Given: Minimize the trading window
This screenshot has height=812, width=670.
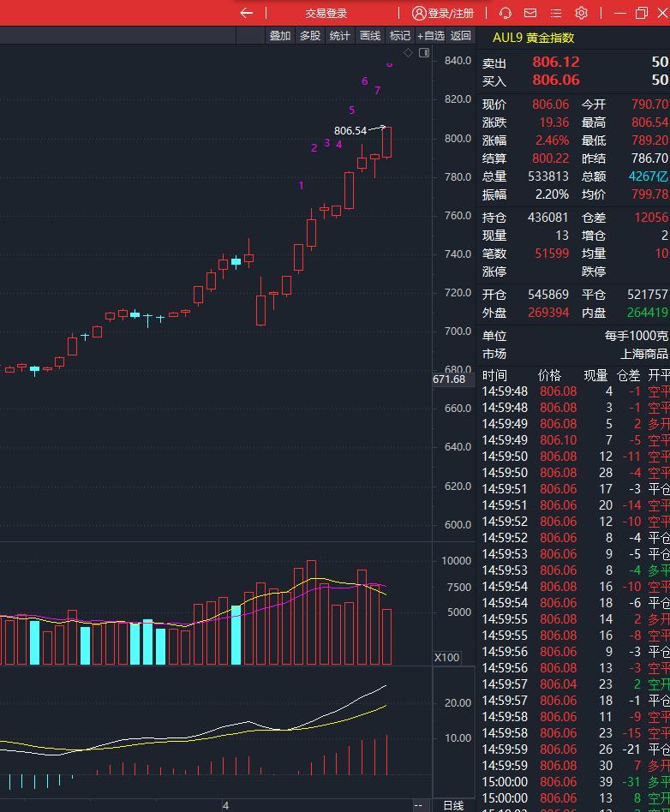Looking at the screenshot, I should 619,13.
